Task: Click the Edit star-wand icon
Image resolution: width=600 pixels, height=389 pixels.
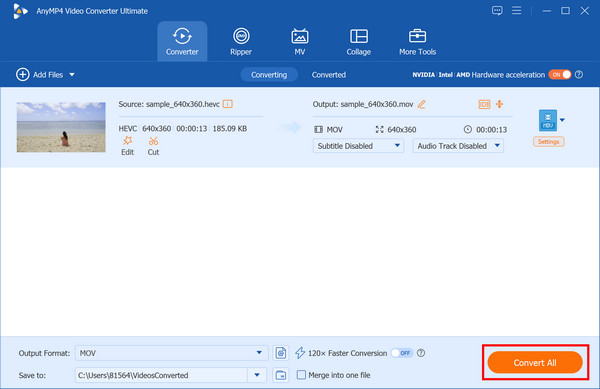Action: 127,141
